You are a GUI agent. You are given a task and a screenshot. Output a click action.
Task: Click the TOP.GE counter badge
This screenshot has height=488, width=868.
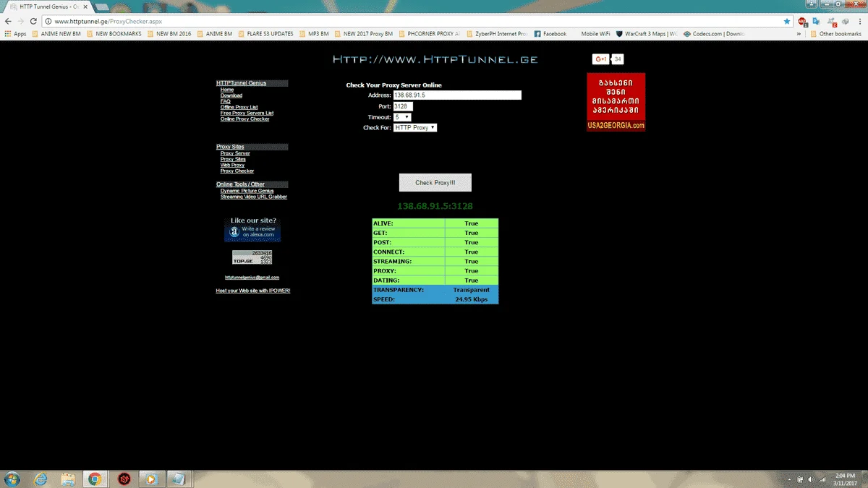point(252,257)
